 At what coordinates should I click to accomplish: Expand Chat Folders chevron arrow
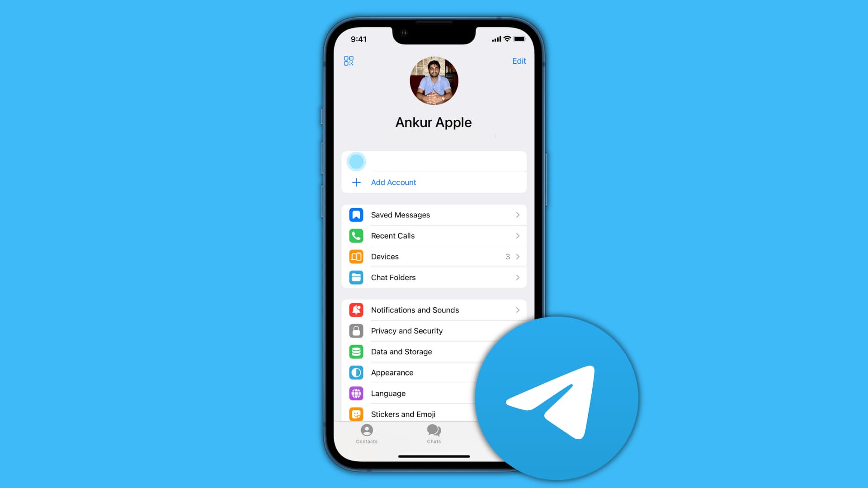(x=518, y=277)
